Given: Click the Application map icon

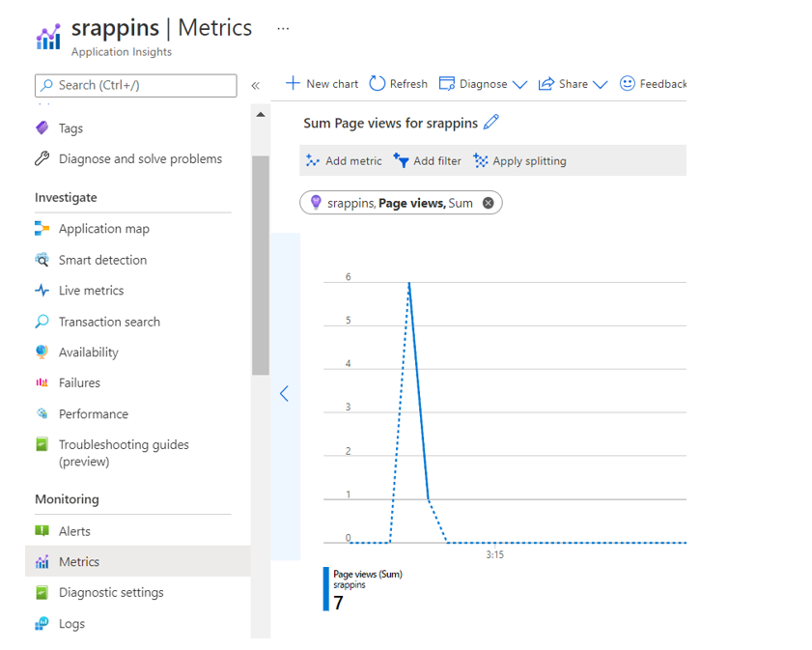Looking at the screenshot, I should click(x=42, y=228).
